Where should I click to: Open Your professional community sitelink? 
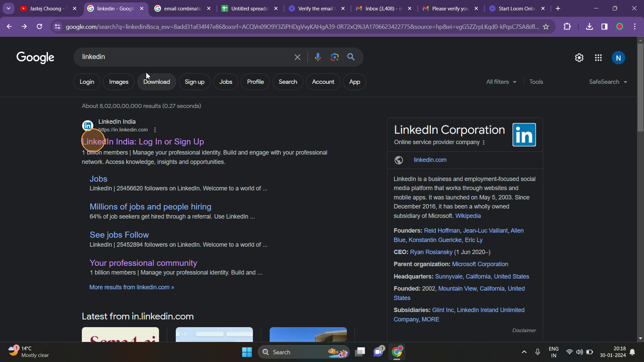(143, 263)
